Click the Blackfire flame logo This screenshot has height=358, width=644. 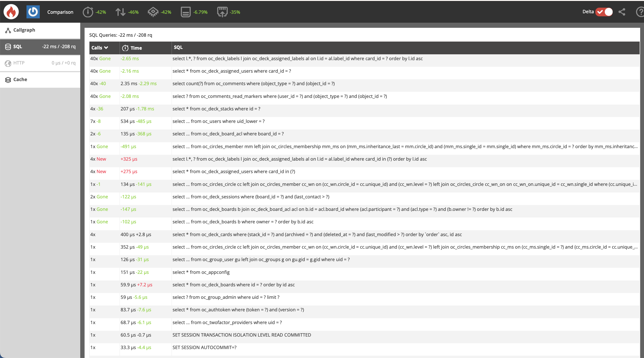coord(11,12)
